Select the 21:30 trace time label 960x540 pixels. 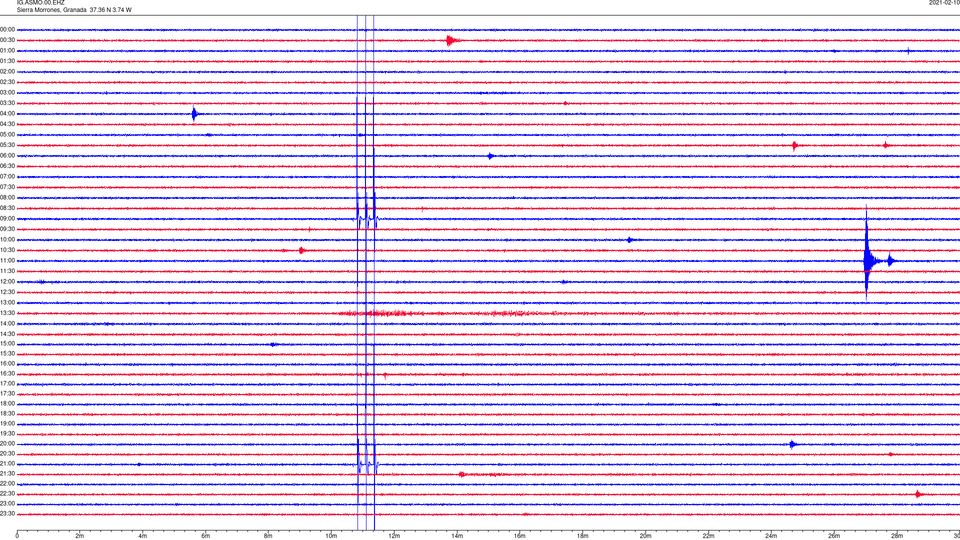point(7,474)
